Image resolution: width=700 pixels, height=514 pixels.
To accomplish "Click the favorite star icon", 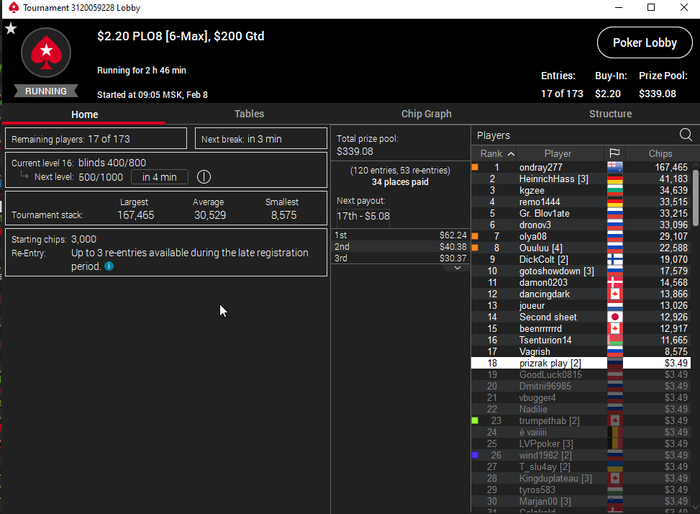I will click(11, 29).
